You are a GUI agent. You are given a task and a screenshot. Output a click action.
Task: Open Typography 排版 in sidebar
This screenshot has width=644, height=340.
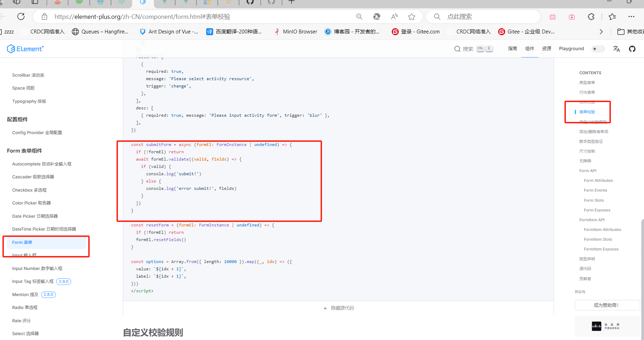29,101
